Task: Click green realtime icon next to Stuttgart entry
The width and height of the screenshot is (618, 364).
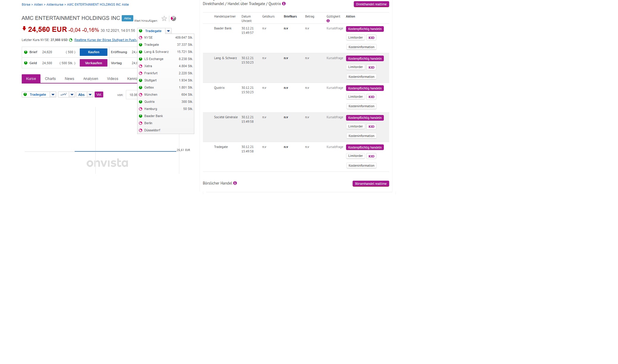Action: click(140, 80)
